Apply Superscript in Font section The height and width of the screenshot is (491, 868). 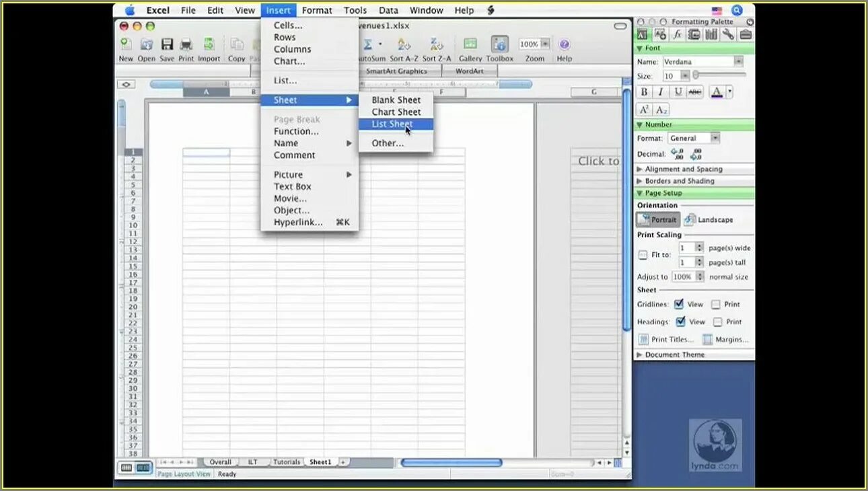644,110
